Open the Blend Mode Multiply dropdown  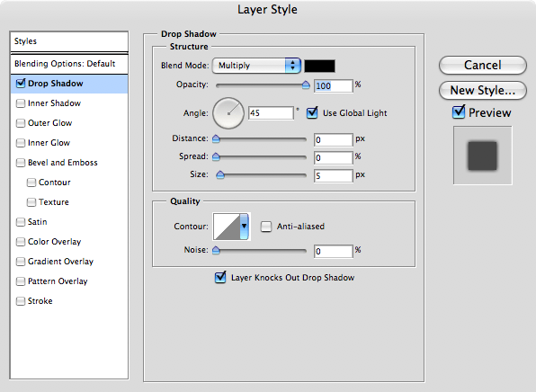point(256,66)
